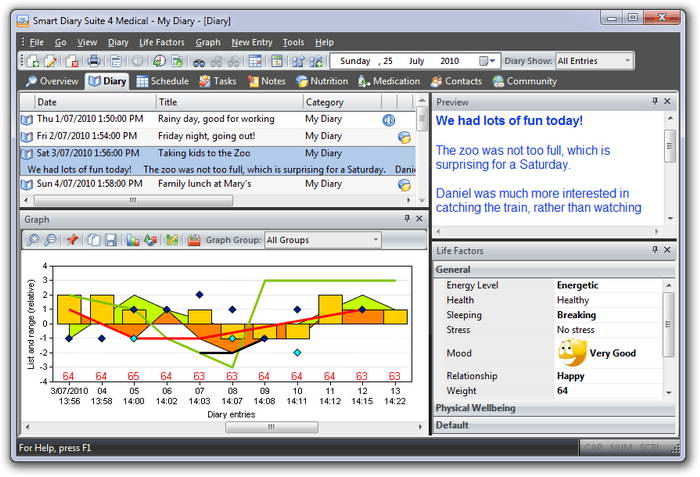700x477 pixels.
Task: Click the page with green arrow export icon
Action: [177, 61]
